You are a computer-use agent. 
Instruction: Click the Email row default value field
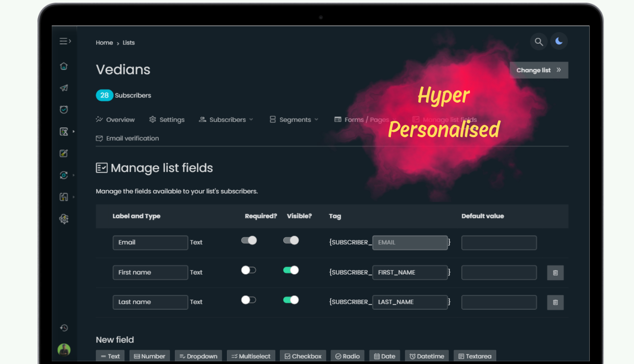point(499,243)
